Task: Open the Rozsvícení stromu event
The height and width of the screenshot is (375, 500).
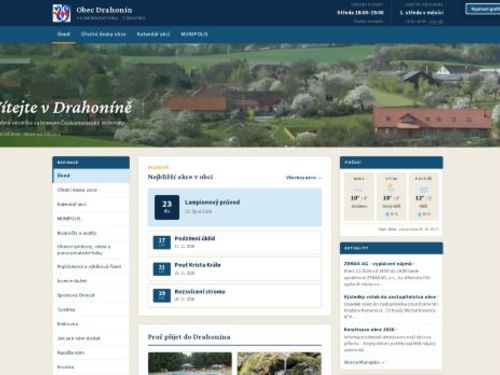Action: click(235, 296)
